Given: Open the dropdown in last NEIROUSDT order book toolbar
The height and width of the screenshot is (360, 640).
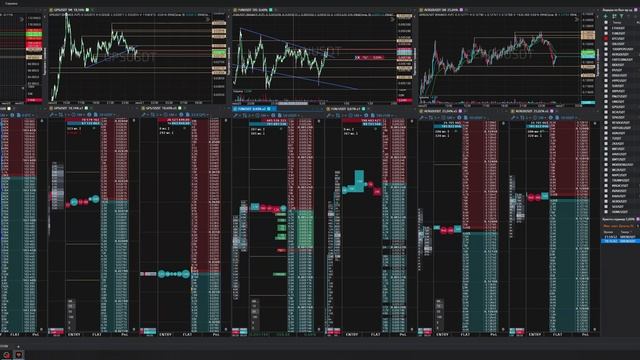Looking at the screenshot, I should [568, 118].
